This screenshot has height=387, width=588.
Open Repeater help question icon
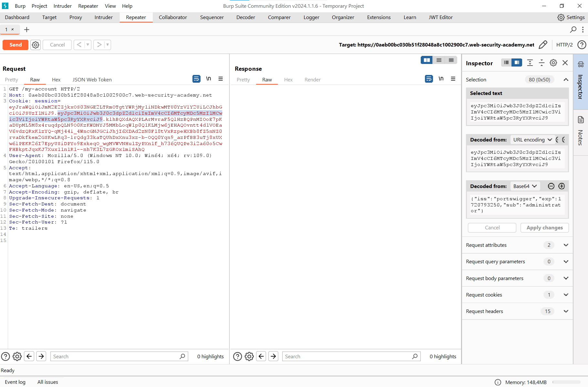click(x=582, y=45)
